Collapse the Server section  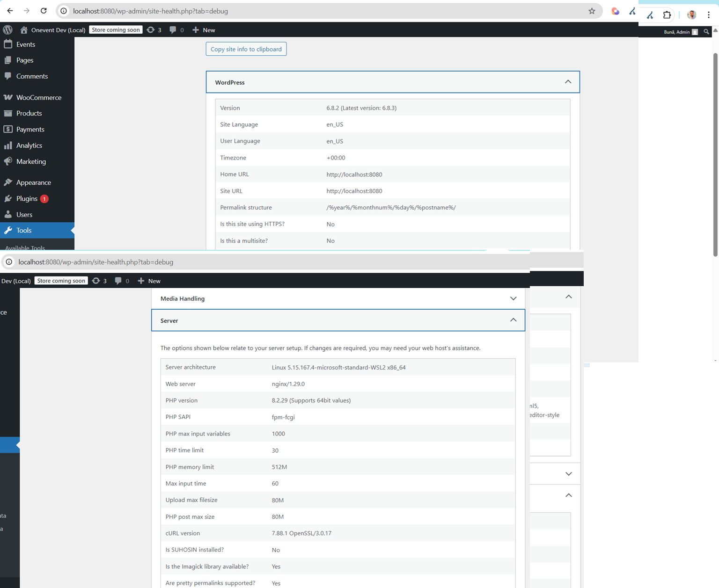pyautogui.click(x=513, y=320)
